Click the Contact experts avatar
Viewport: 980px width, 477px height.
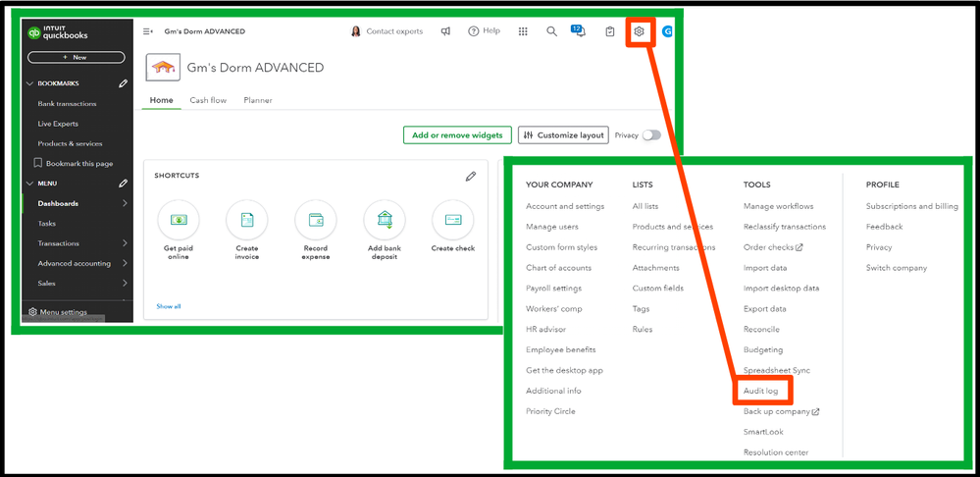click(356, 31)
